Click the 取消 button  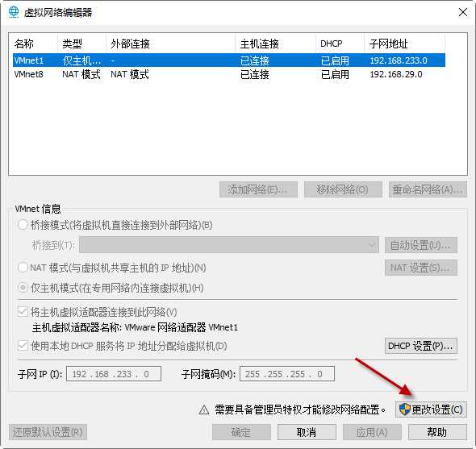307,432
